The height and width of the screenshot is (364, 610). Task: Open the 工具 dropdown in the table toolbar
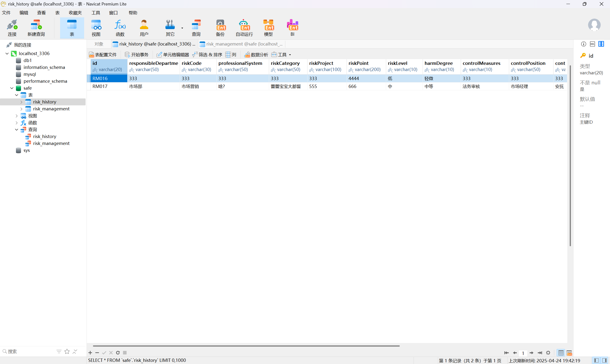(x=282, y=55)
